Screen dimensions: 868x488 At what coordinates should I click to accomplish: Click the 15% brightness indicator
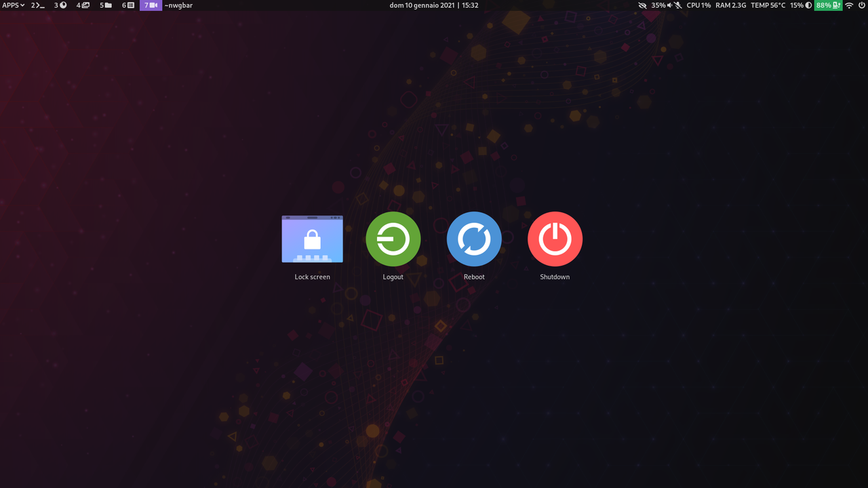click(x=801, y=5)
